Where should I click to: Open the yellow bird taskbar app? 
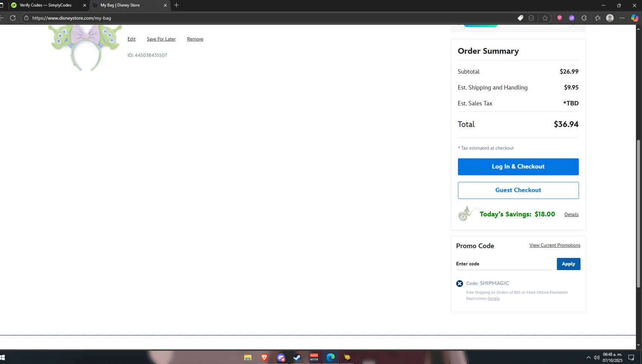click(347, 358)
